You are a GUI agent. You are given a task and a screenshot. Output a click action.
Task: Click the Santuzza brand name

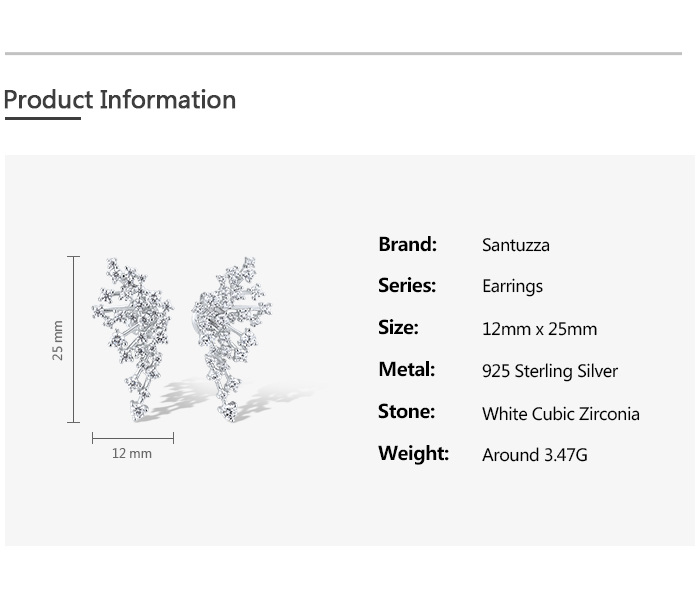click(516, 245)
